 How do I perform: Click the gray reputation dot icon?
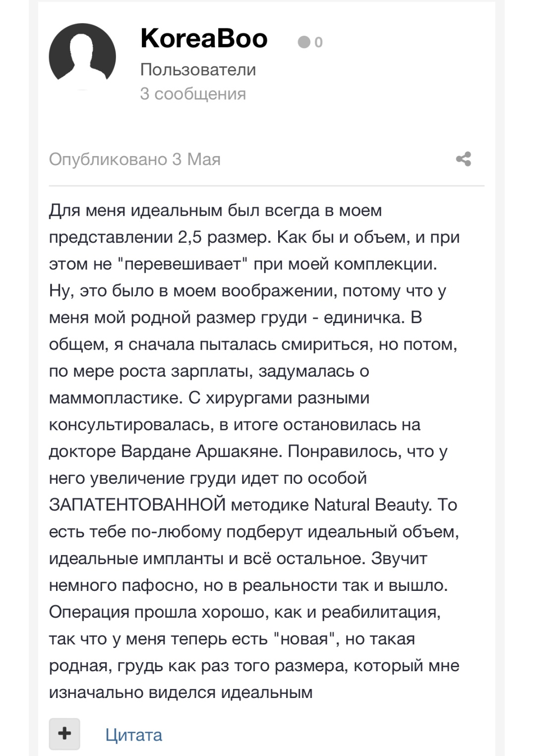303,42
